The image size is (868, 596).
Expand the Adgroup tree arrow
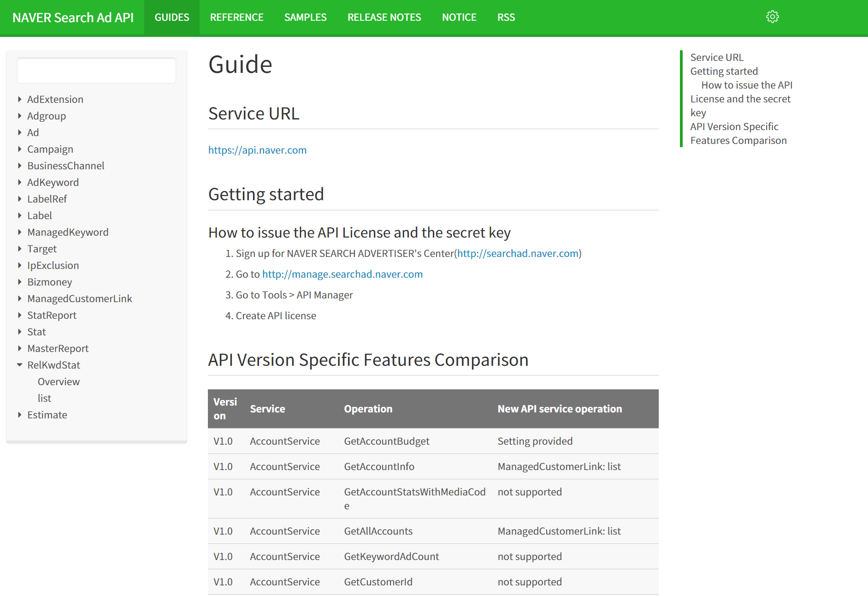pos(20,116)
